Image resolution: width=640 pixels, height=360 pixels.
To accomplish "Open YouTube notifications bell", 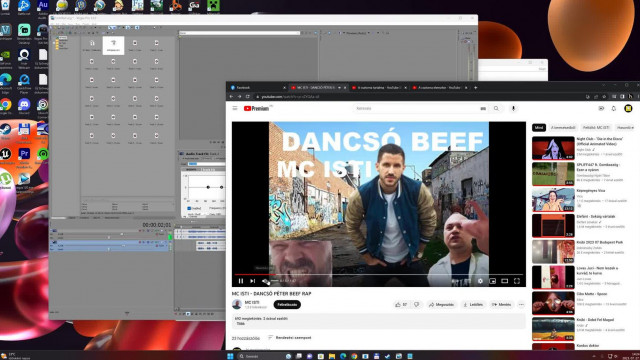I will click(613, 108).
